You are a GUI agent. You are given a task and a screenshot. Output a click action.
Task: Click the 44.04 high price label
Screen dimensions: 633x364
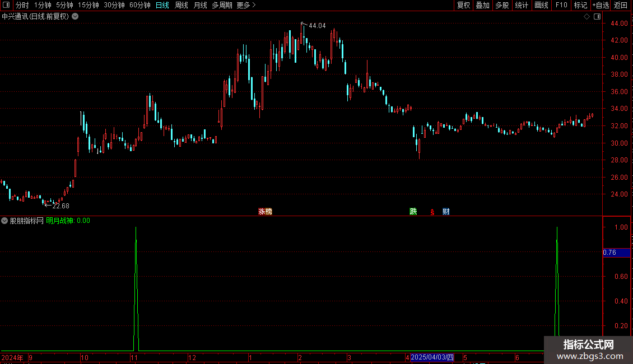click(x=317, y=26)
